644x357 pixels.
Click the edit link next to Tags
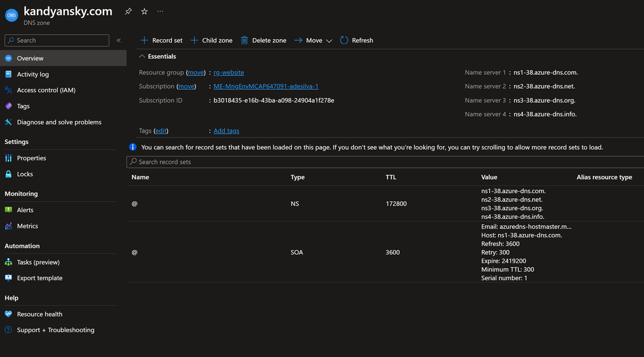[x=161, y=131]
